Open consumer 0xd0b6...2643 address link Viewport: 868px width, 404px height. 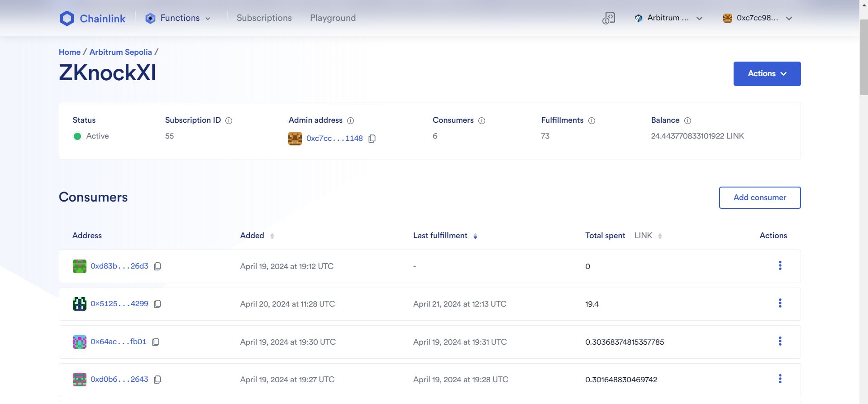point(119,380)
